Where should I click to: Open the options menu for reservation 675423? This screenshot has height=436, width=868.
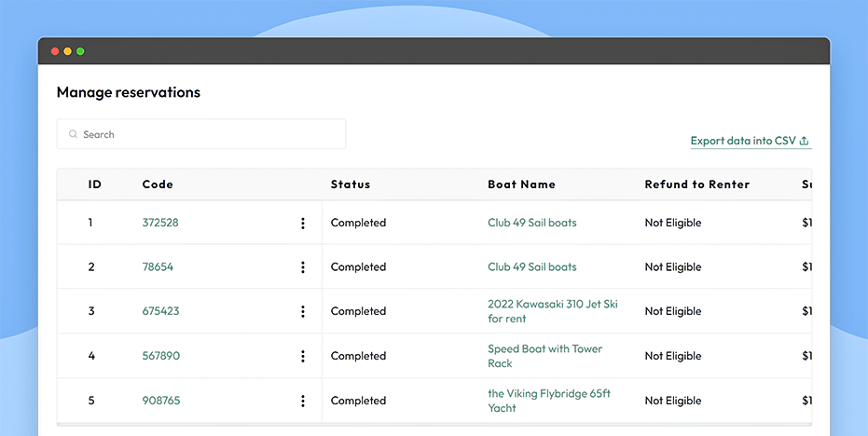(303, 311)
